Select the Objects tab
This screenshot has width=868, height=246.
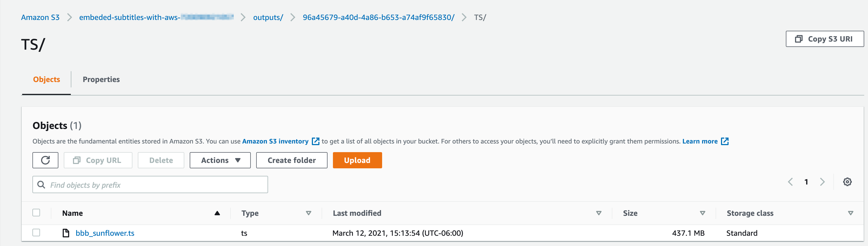pos(46,79)
